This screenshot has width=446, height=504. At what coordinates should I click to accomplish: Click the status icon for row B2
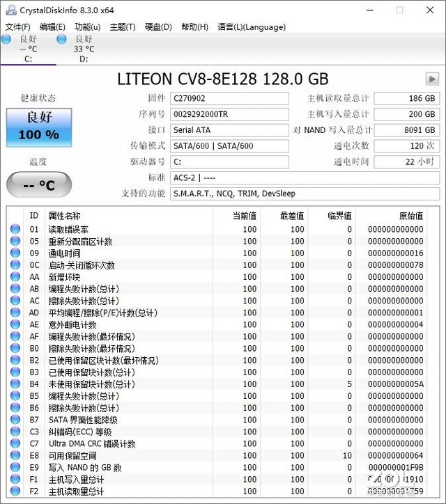pyautogui.click(x=15, y=360)
